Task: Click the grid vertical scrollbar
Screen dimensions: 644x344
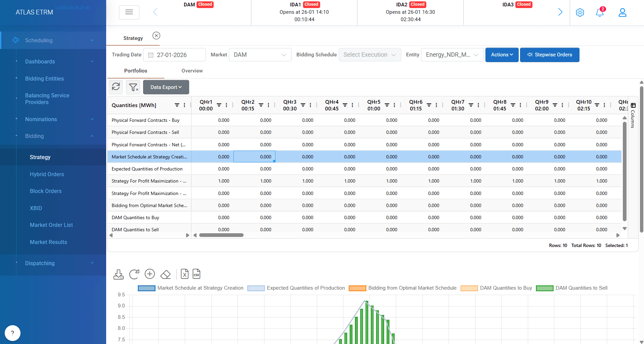Action: [x=625, y=171]
